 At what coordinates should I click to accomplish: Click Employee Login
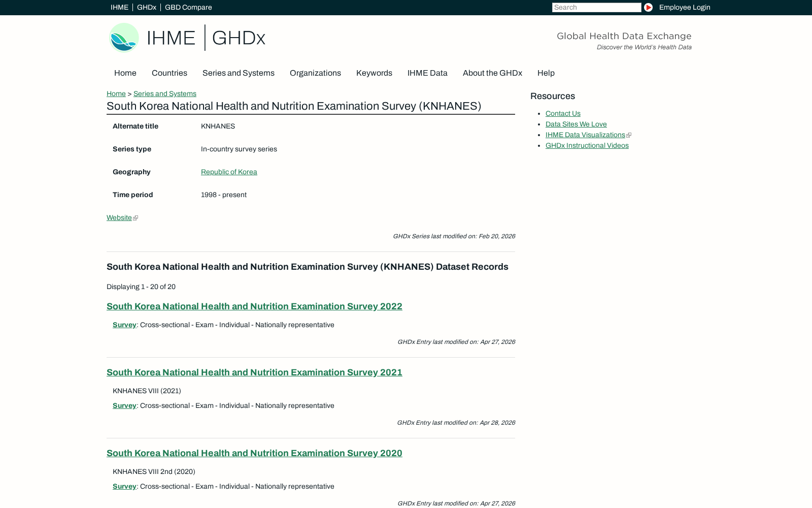pyautogui.click(x=685, y=7)
